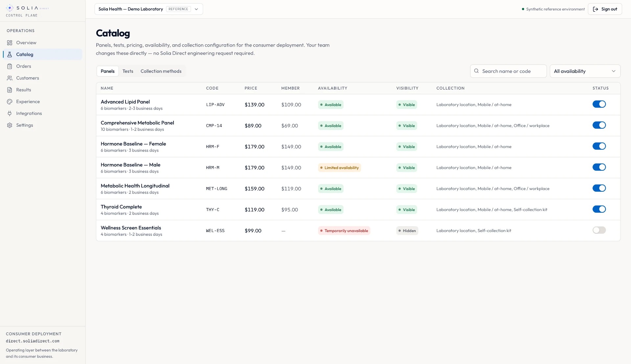Screen dimensions: 631x364
Task: Open the Thyroid Complete panel entry
Action: click(121, 207)
